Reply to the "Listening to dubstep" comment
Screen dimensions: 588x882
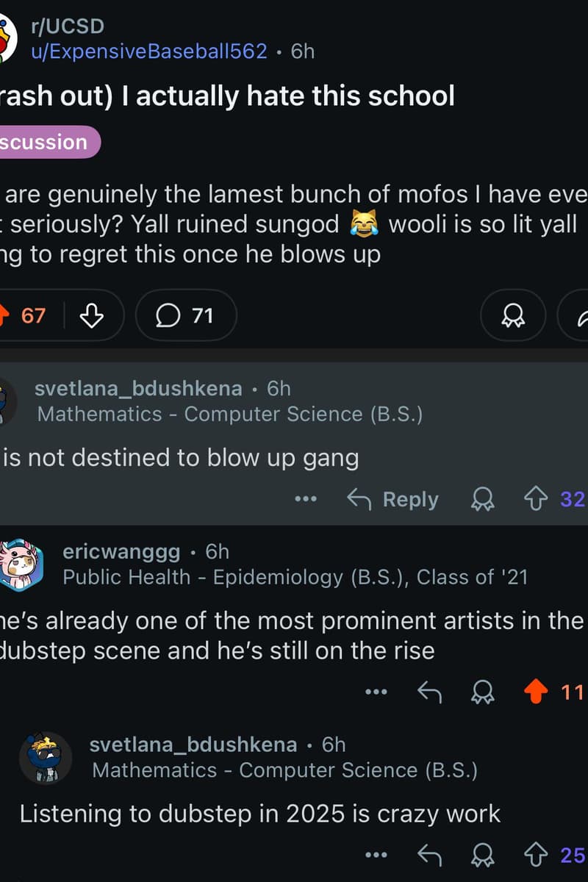tap(429, 855)
